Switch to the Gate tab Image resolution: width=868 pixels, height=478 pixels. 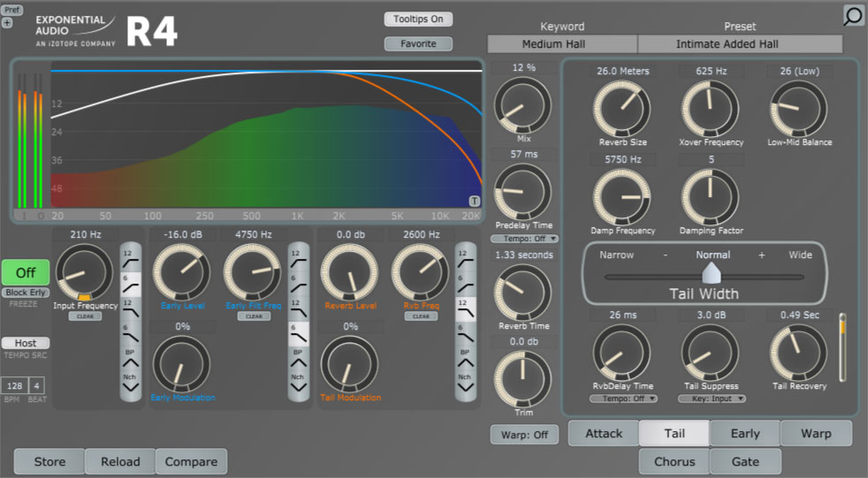(x=745, y=461)
